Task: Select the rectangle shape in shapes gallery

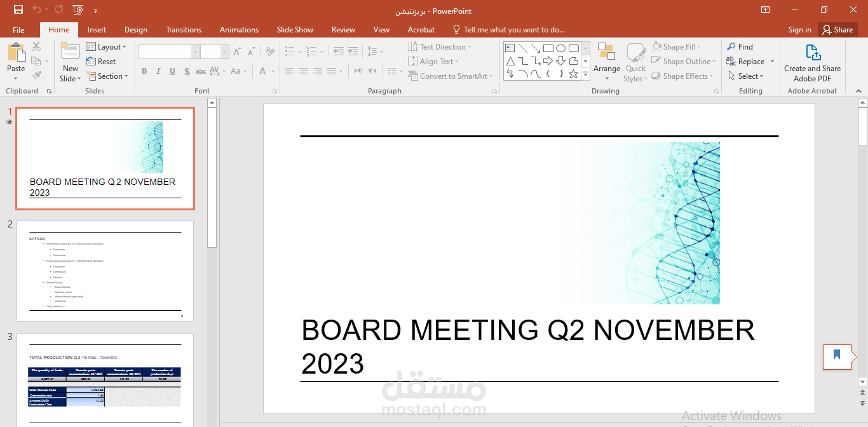Action: pos(548,48)
